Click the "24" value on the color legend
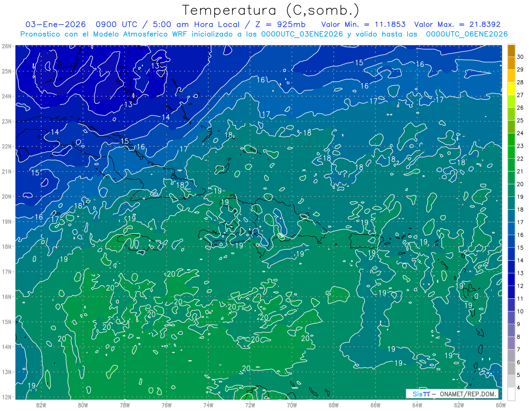 click(520, 133)
